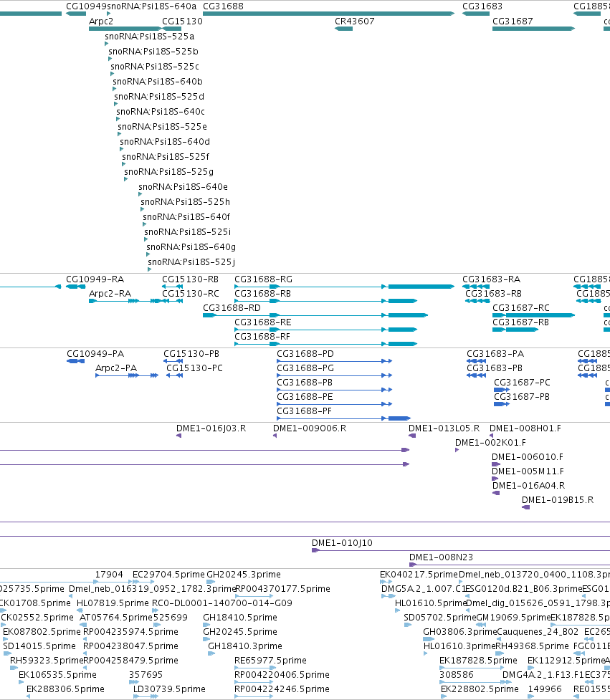Screen dimensions: 610x700
Task: Click clone end 'DME1-013L05.R'
Action: 444,428
